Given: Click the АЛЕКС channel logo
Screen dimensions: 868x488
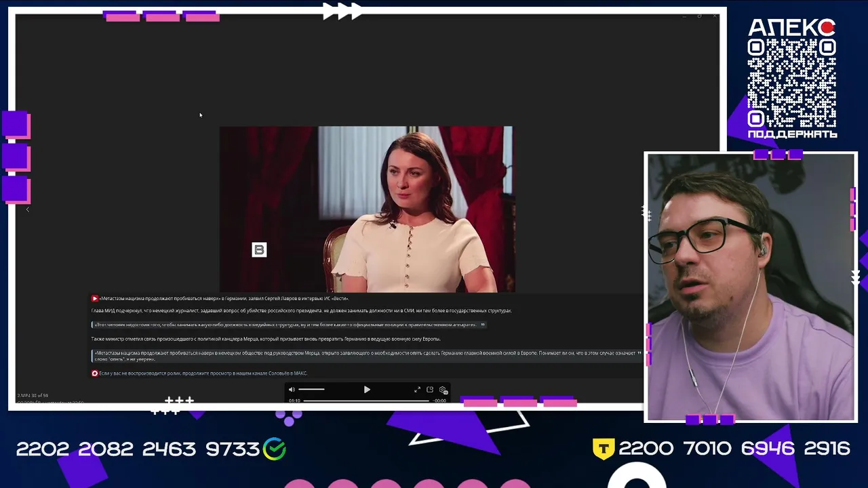Looking at the screenshot, I should [x=791, y=27].
